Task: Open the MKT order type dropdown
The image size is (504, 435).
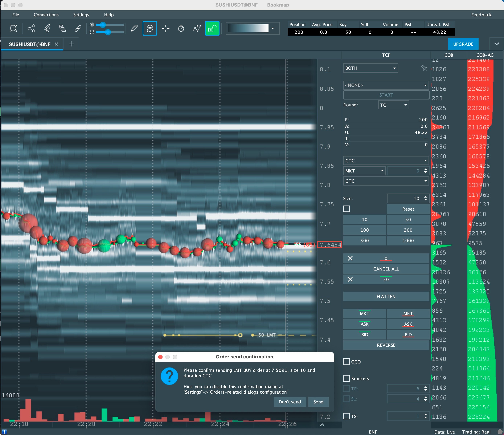Action: click(x=364, y=171)
